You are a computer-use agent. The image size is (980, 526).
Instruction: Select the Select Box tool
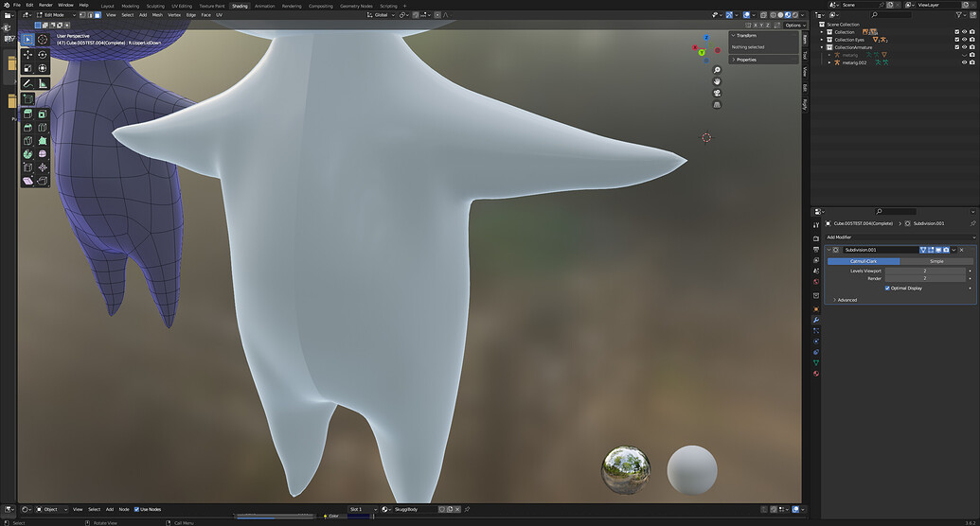point(27,40)
